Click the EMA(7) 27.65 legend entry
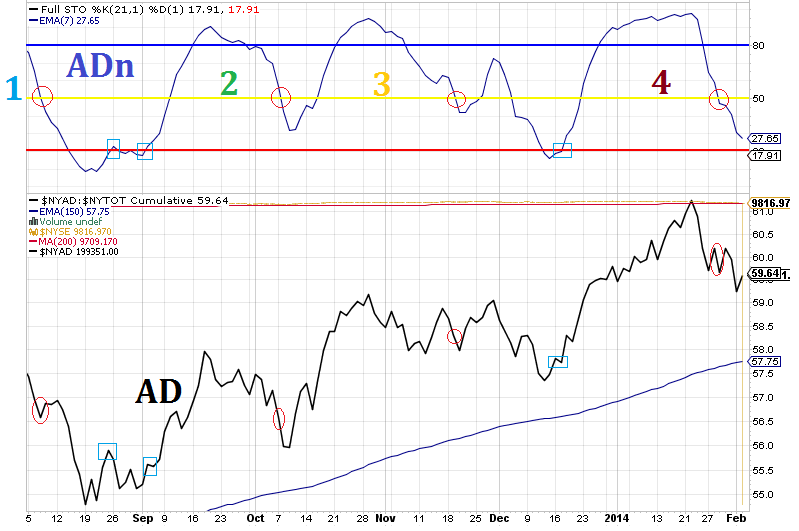799x531 pixels. coord(65,19)
